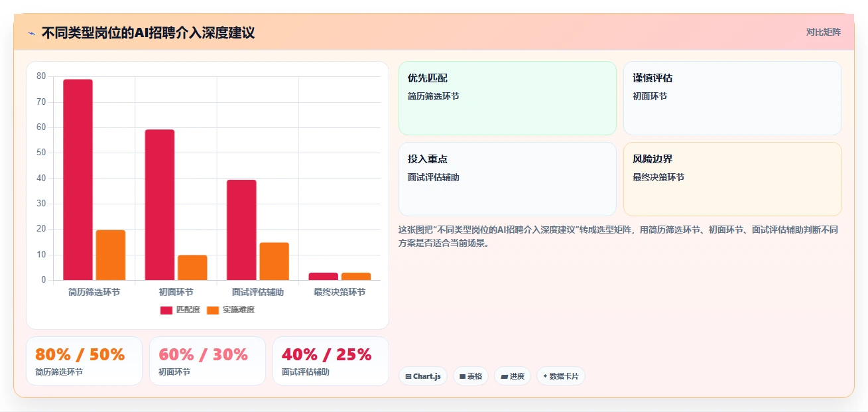Click the 面试评估辅助 x-axis label
This screenshot has height=412, width=868.
point(258,292)
